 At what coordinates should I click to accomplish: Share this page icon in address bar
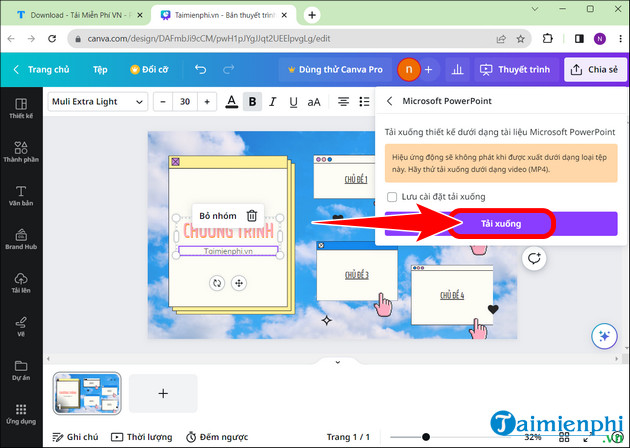coord(501,39)
